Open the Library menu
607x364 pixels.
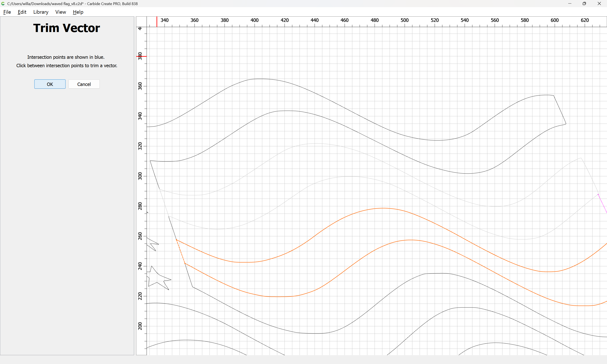pos(41,12)
